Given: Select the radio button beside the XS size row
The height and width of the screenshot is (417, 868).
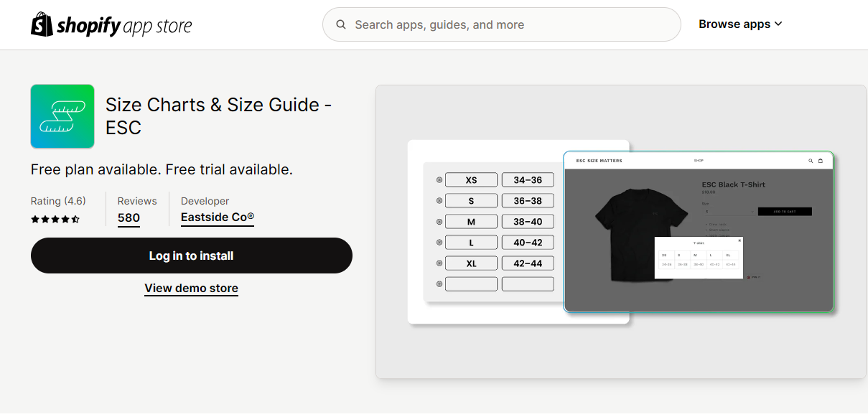Looking at the screenshot, I should click(x=439, y=179).
